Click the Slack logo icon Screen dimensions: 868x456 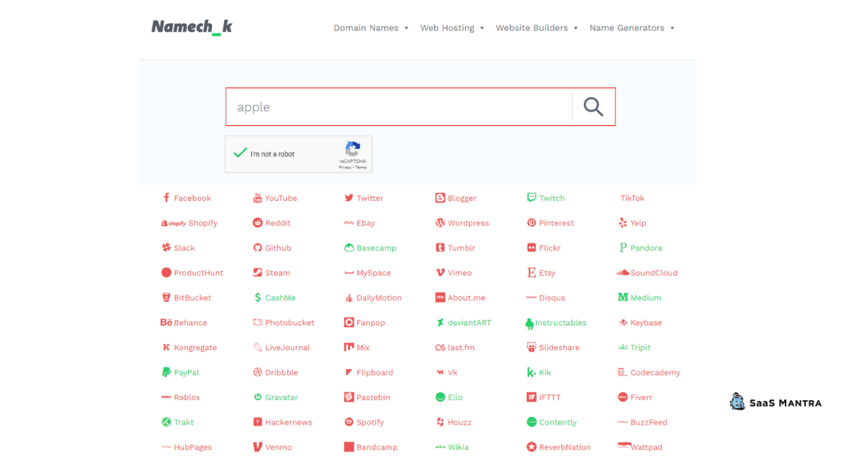[166, 248]
